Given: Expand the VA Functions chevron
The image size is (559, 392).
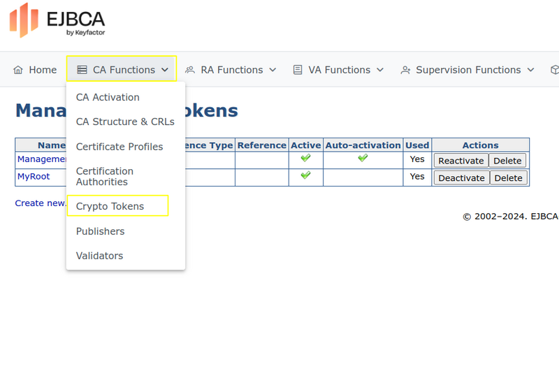Looking at the screenshot, I should click(380, 70).
